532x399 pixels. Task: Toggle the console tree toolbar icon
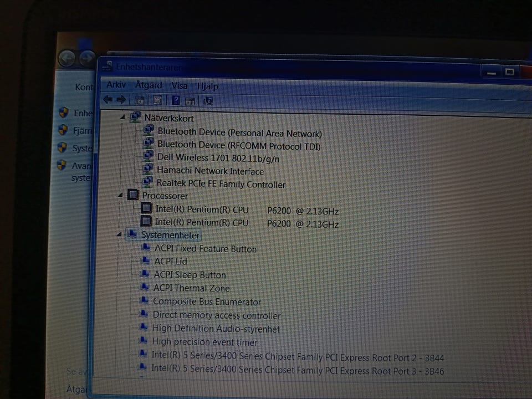(x=140, y=100)
